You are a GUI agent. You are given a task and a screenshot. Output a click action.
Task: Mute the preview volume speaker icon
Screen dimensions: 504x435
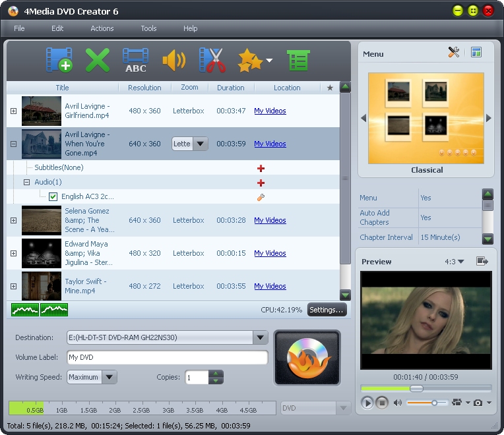pyautogui.click(x=398, y=403)
